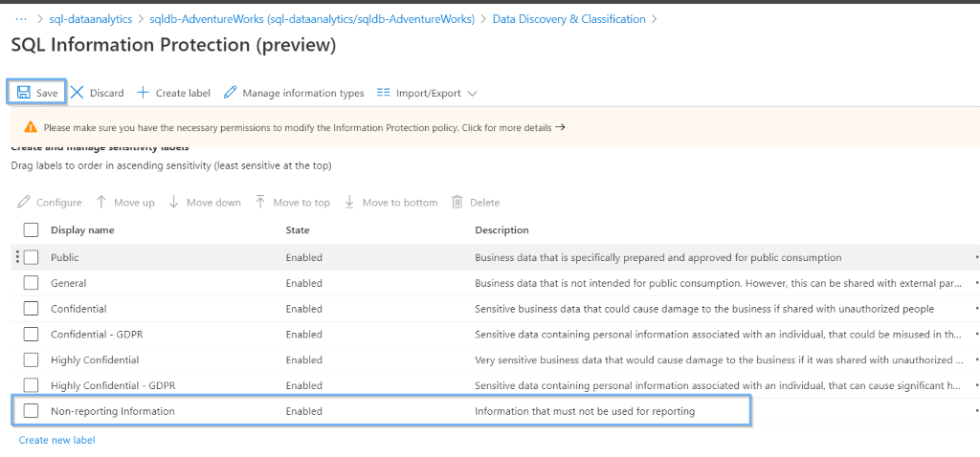980x457 pixels.
Task: Click the Move down arrow icon
Action: [174, 203]
